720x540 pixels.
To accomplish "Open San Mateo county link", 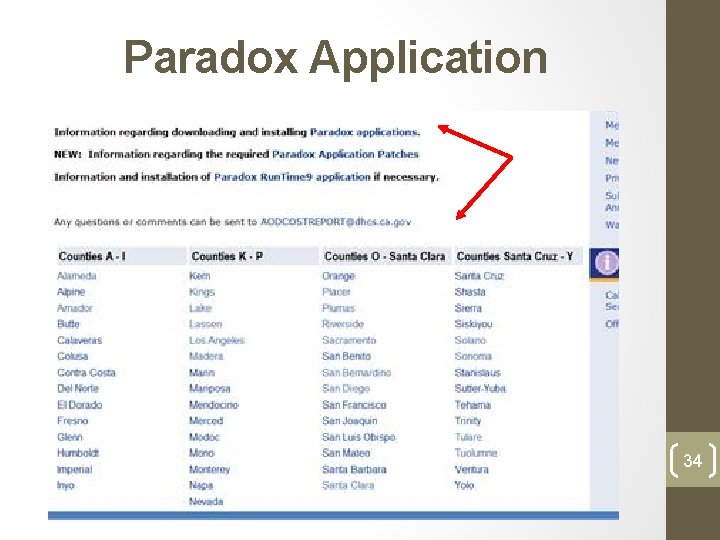I will point(346,453).
